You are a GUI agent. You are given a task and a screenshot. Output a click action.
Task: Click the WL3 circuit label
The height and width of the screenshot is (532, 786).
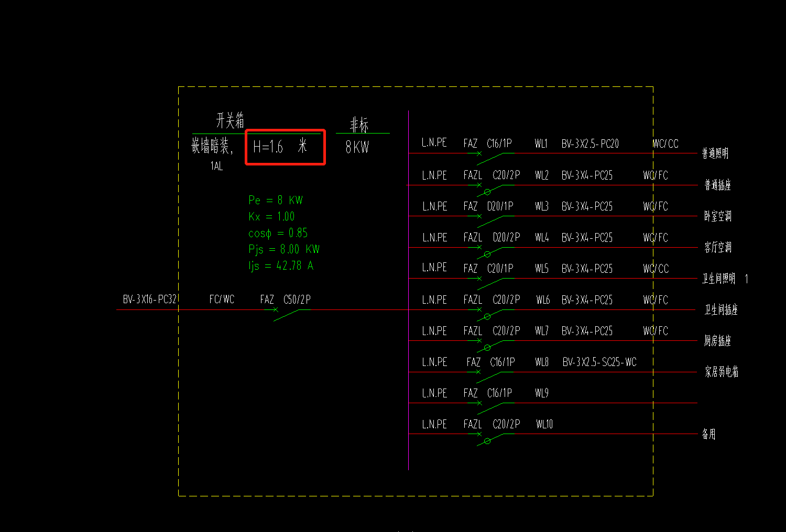click(x=542, y=206)
